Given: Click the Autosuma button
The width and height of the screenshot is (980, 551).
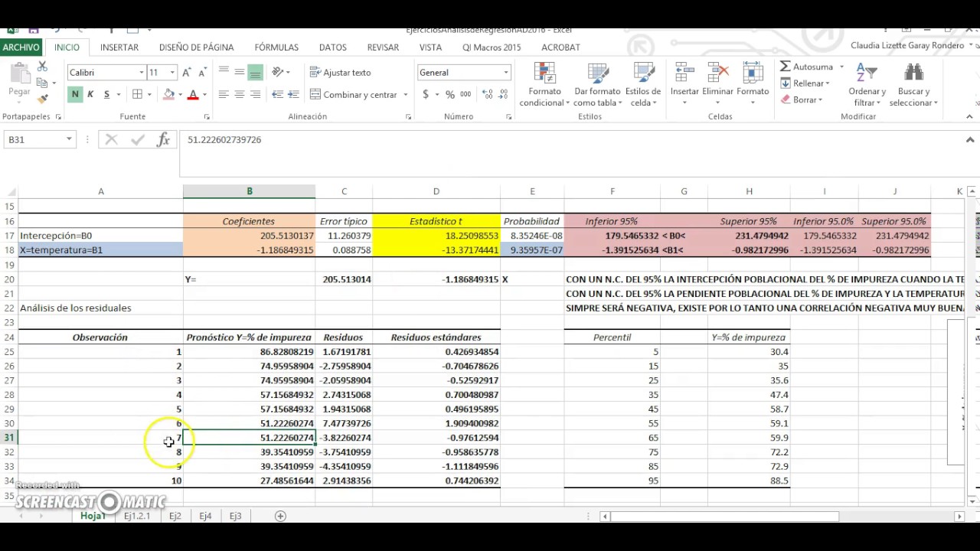Looking at the screenshot, I should click(x=806, y=67).
